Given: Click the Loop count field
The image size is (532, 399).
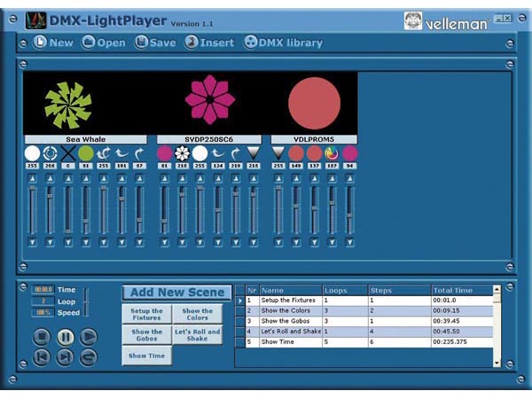Looking at the screenshot, I should [x=43, y=301].
